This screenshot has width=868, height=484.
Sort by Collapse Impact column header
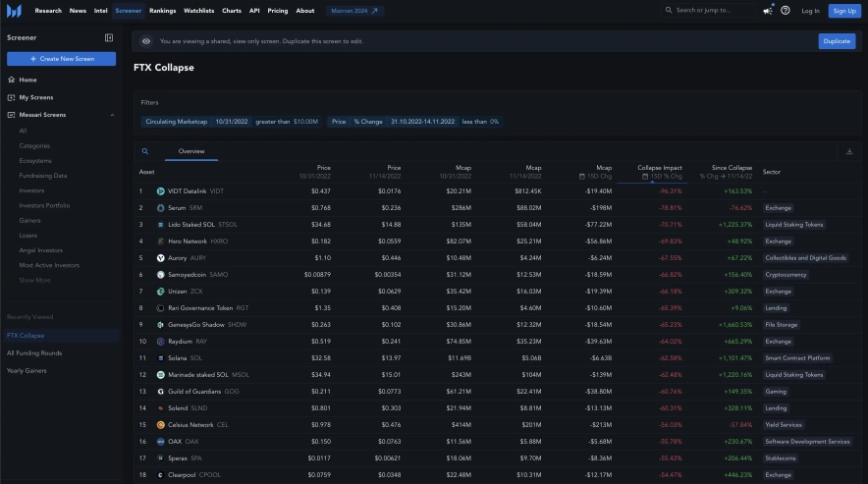(x=660, y=168)
